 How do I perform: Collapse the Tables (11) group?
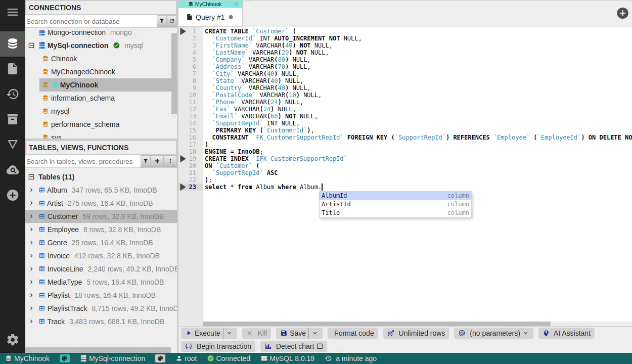[31, 177]
